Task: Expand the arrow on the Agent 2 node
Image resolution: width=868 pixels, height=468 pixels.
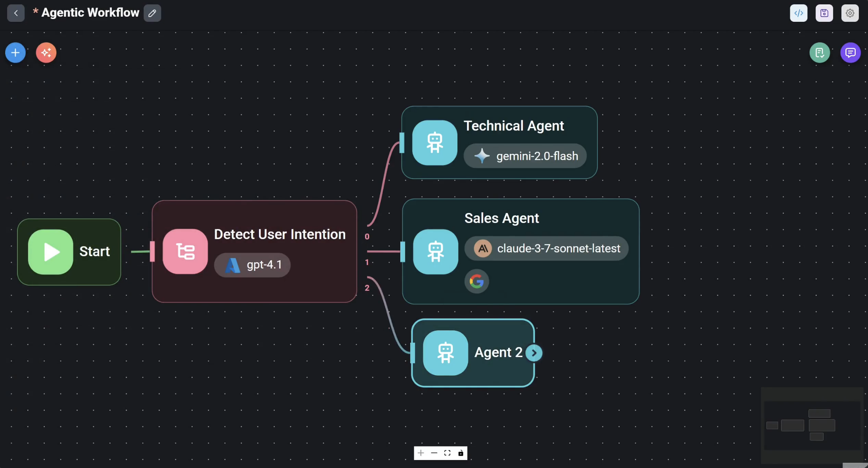Action: pyautogui.click(x=534, y=353)
